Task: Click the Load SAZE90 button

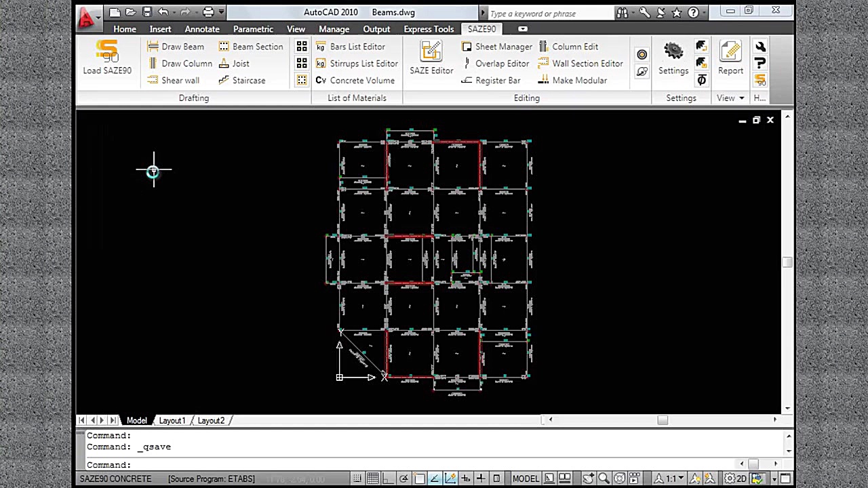Action: point(107,58)
